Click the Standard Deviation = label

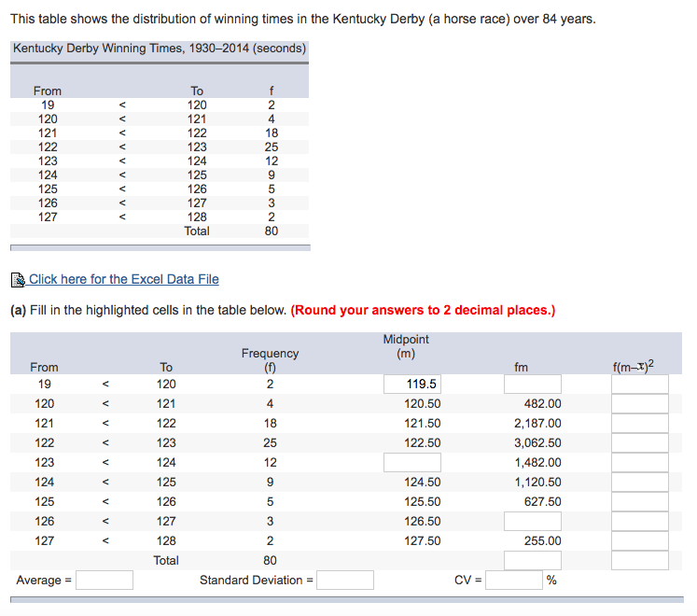pyautogui.click(x=256, y=580)
